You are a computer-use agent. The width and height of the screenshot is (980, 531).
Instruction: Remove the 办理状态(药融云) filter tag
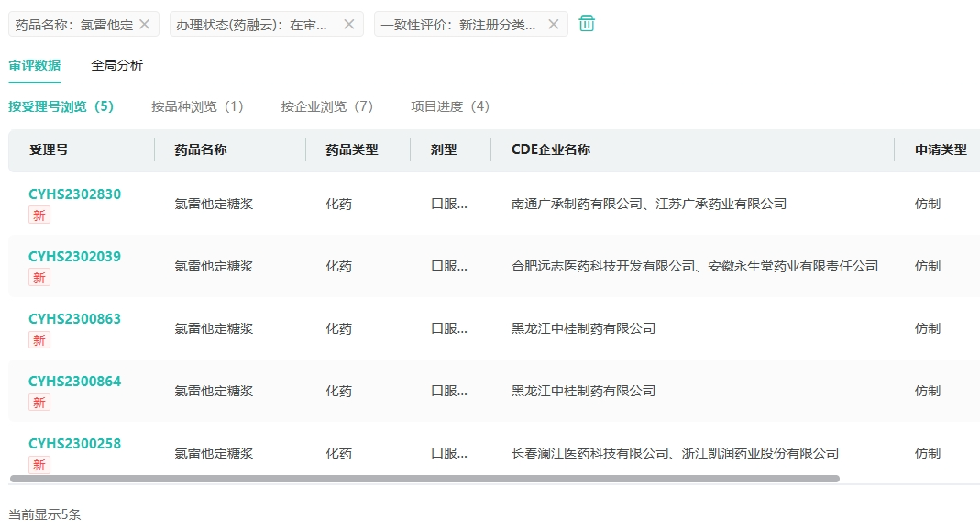coord(348,25)
